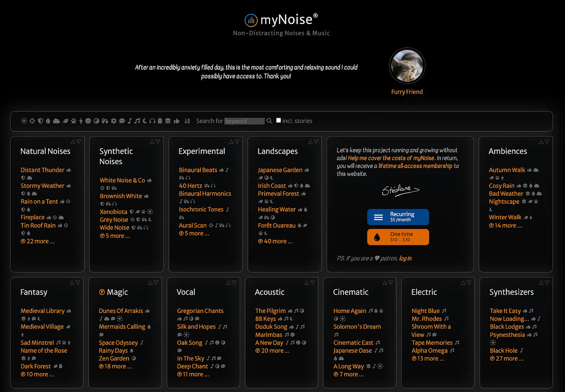Click up triangle on Natural Noises panel
The width and height of the screenshot is (565, 392).
[73, 142]
